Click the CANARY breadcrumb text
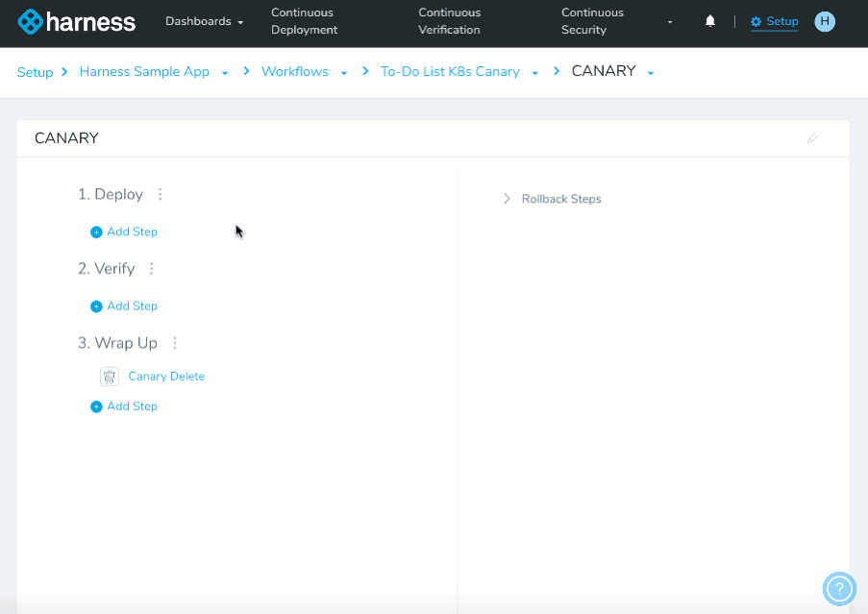 pyautogui.click(x=604, y=71)
